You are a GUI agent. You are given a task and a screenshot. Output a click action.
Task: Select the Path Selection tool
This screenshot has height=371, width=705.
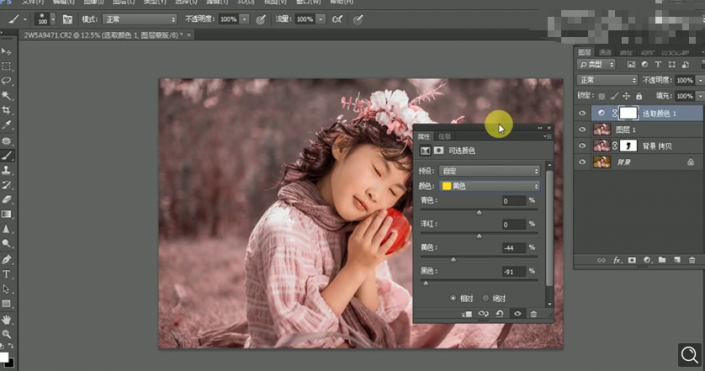click(6, 289)
